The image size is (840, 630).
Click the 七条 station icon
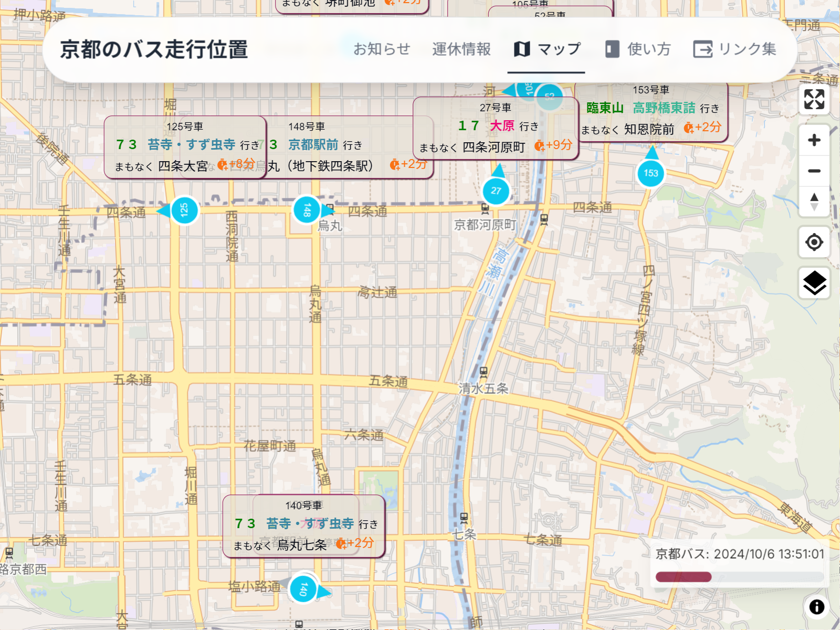[x=464, y=518]
